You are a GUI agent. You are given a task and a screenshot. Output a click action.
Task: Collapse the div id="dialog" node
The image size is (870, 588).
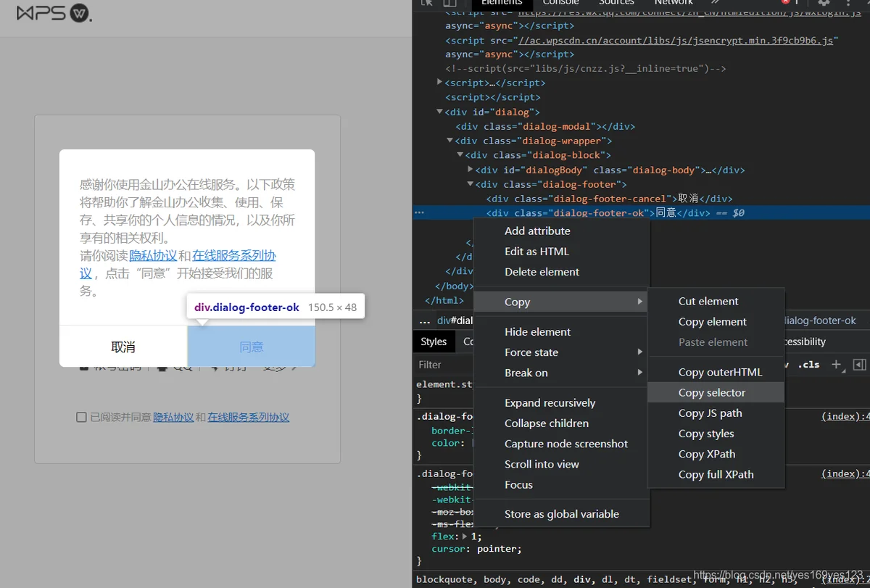439,112
